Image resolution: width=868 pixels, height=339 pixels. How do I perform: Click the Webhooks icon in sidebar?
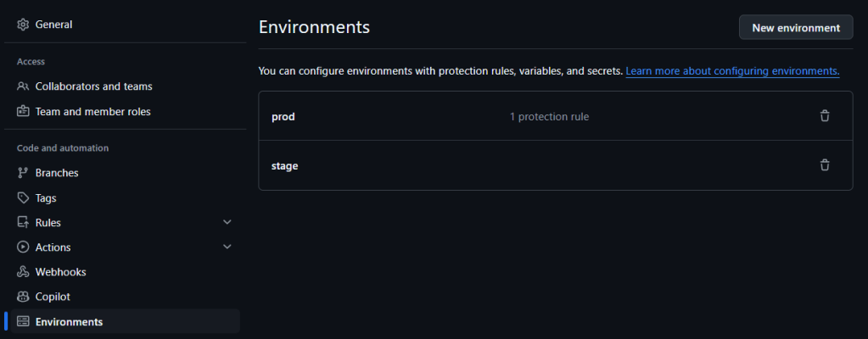23,272
